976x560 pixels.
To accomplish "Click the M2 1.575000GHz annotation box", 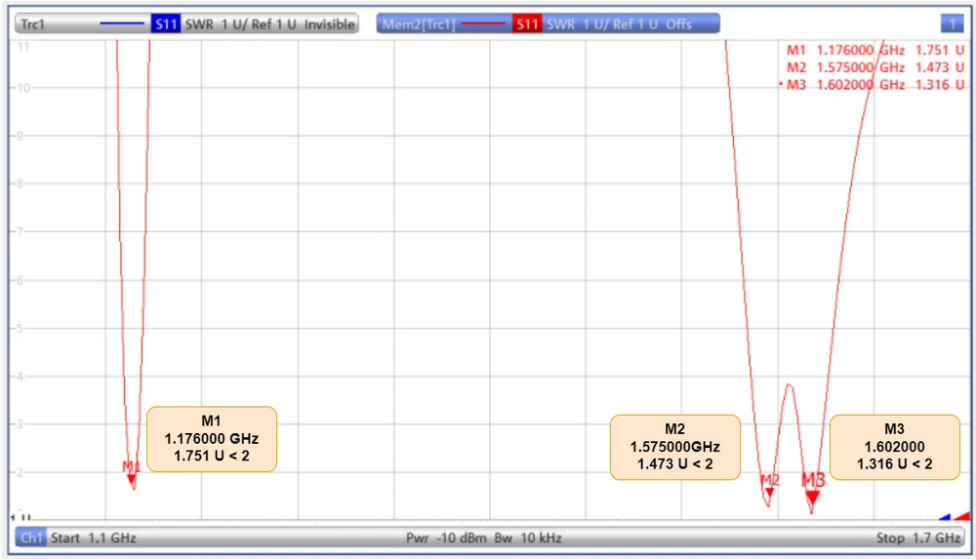I will 674,447.
